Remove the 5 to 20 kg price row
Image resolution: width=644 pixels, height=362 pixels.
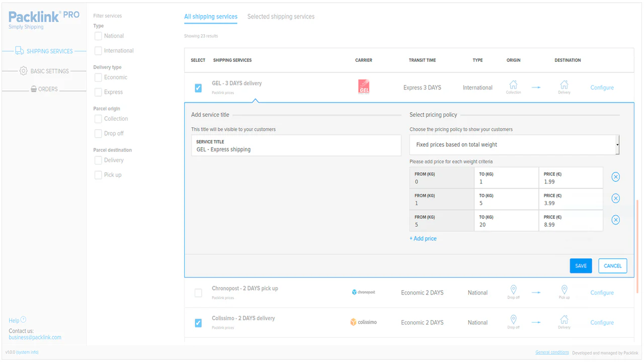(x=615, y=220)
